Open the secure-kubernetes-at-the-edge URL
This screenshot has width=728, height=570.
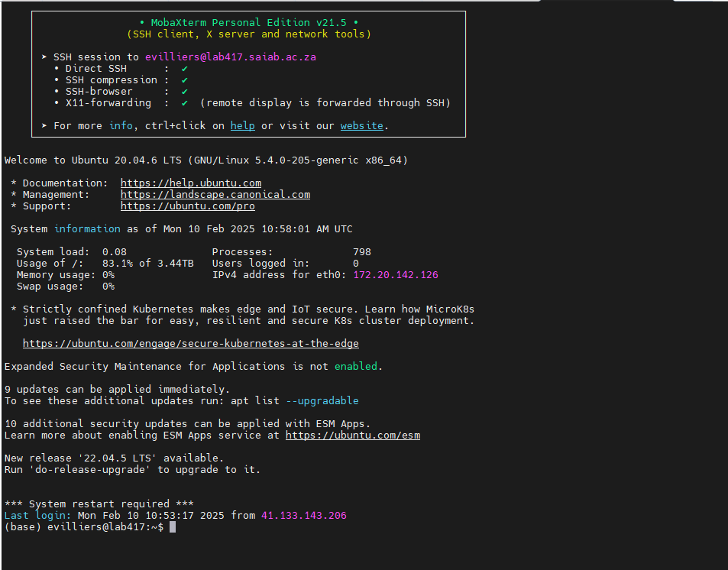pos(191,344)
